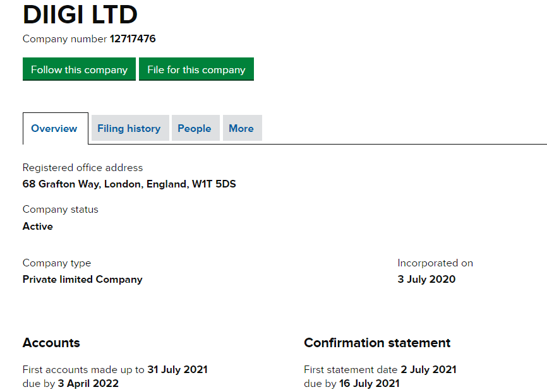
Task: Click the Incorporated on label
Action: (435, 263)
